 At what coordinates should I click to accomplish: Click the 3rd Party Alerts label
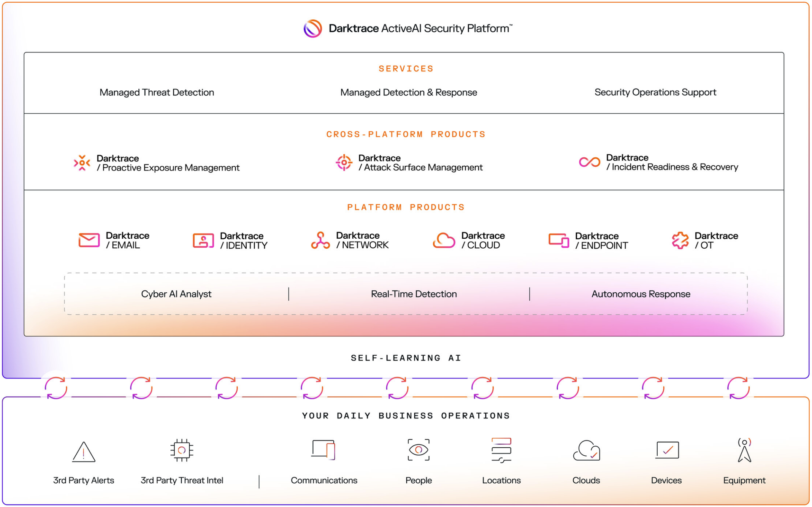pyautogui.click(x=84, y=480)
